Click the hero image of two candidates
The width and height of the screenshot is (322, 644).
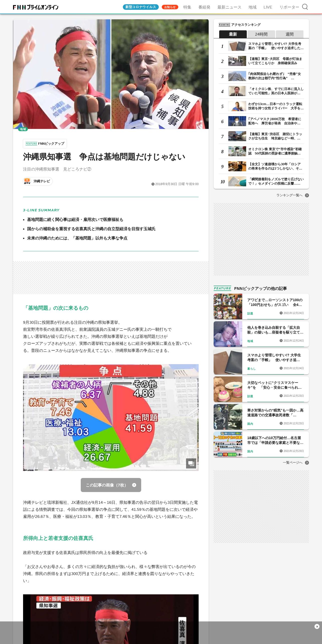tap(111, 74)
